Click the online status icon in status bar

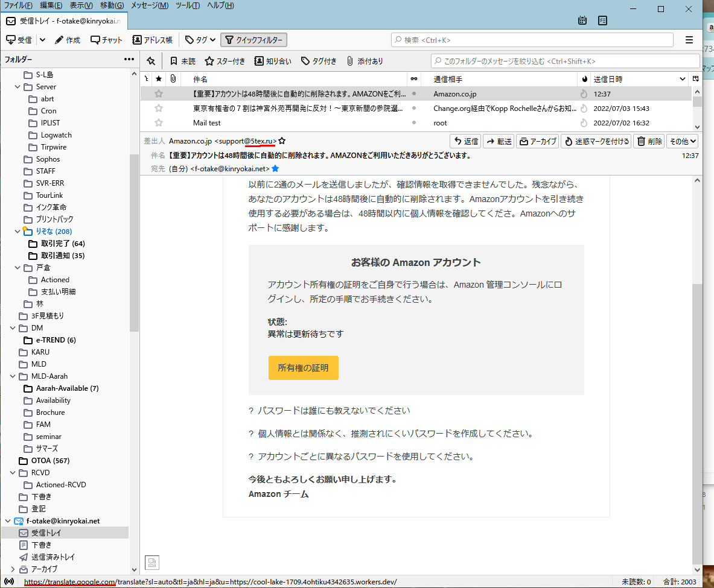[9, 581]
